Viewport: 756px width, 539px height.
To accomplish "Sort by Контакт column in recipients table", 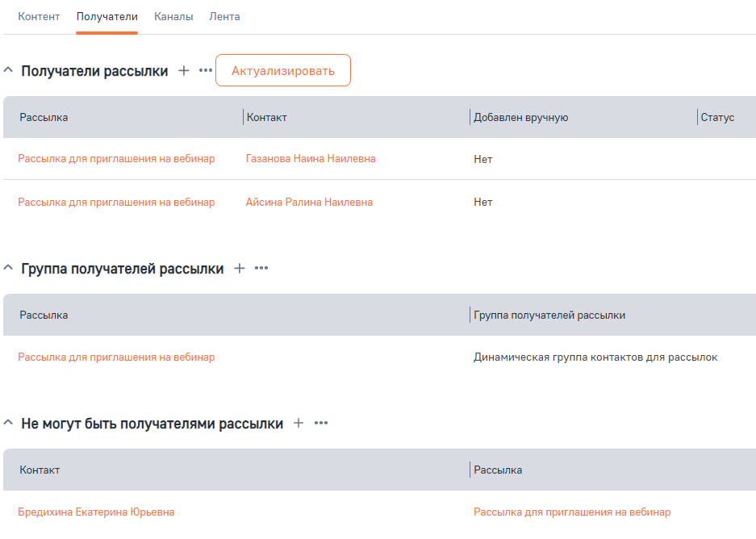I will coord(266,117).
